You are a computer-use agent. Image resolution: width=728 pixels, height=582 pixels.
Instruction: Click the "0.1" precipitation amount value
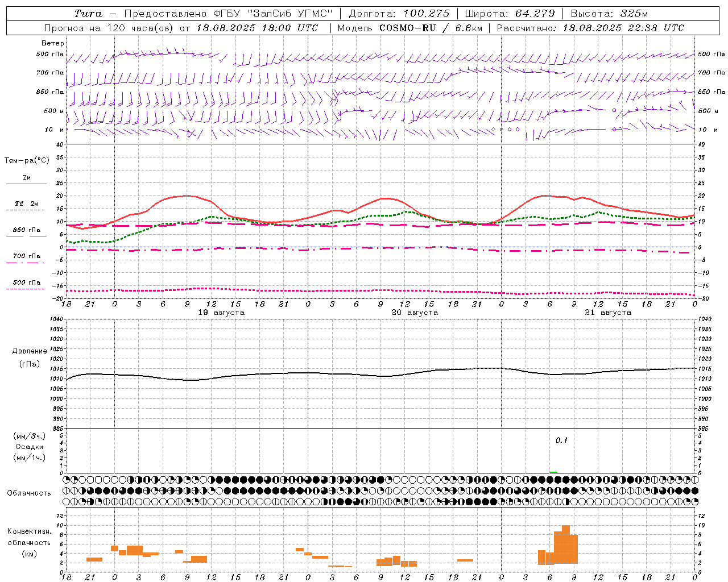point(561,440)
